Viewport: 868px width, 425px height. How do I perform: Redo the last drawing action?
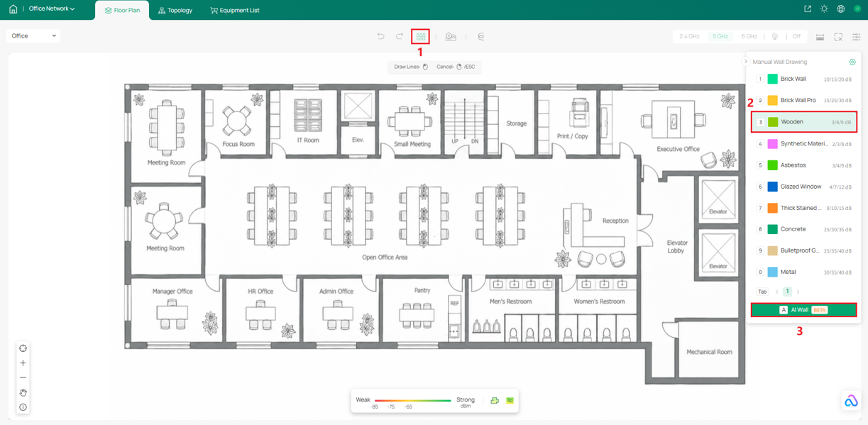pos(400,36)
